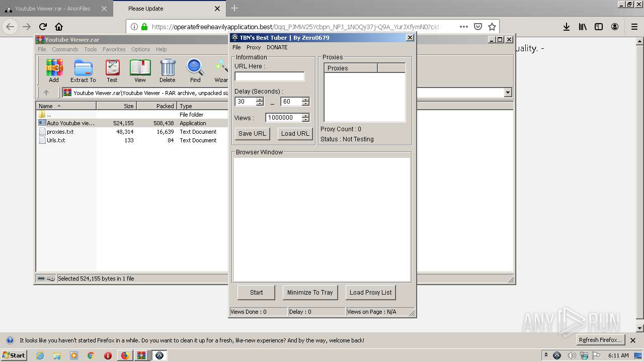Go up one folder in WinRAR

[46, 93]
